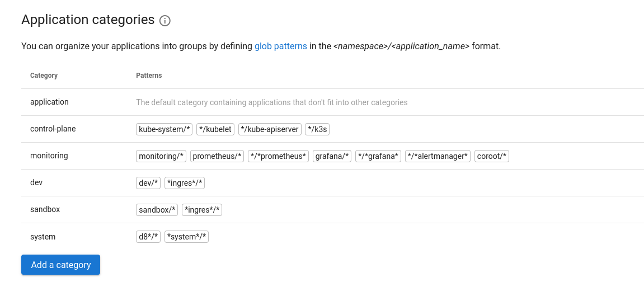Click the info icon beside Application categories
The image size is (644, 296).
[x=164, y=21]
